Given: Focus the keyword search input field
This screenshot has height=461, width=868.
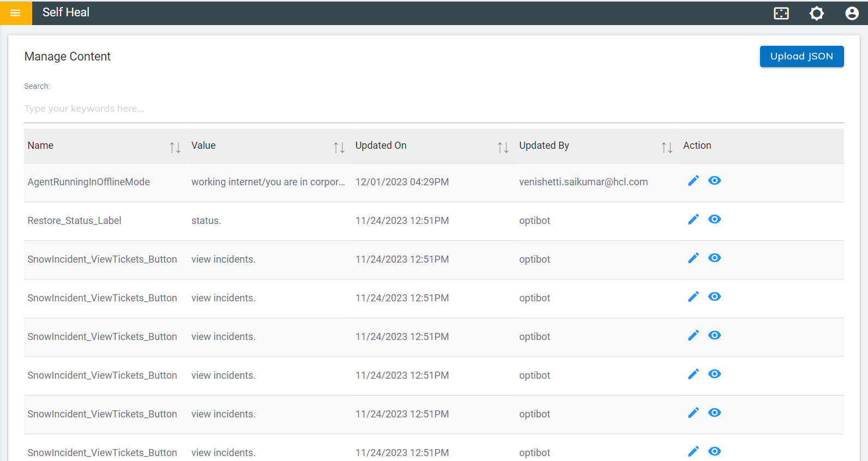Looking at the screenshot, I should (433, 108).
